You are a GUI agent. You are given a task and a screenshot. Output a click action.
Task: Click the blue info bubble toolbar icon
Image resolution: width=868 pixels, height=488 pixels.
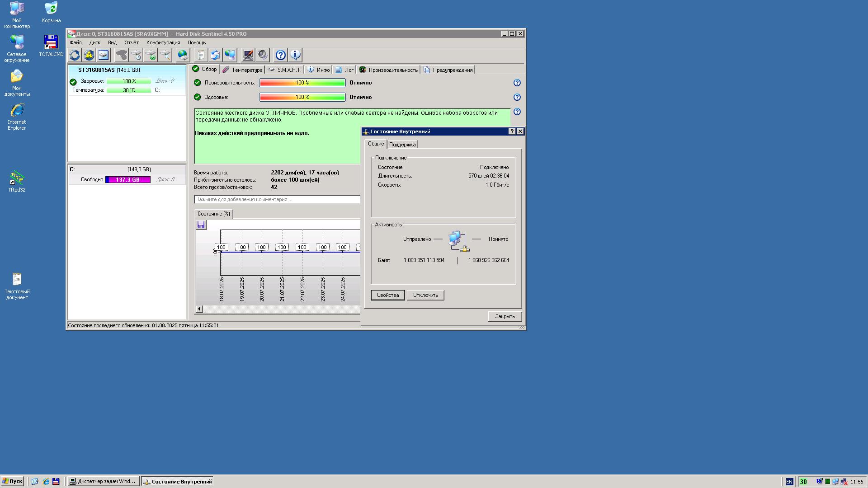click(x=295, y=55)
